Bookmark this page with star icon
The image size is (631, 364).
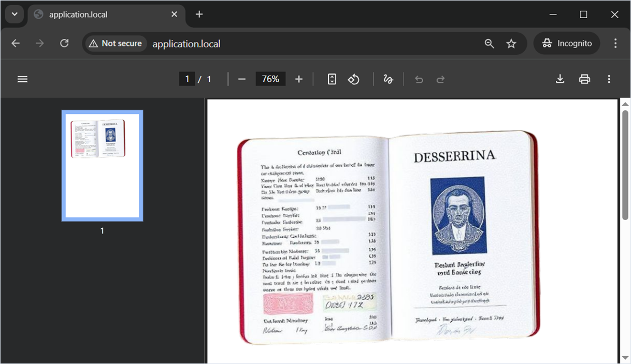(511, 43)
